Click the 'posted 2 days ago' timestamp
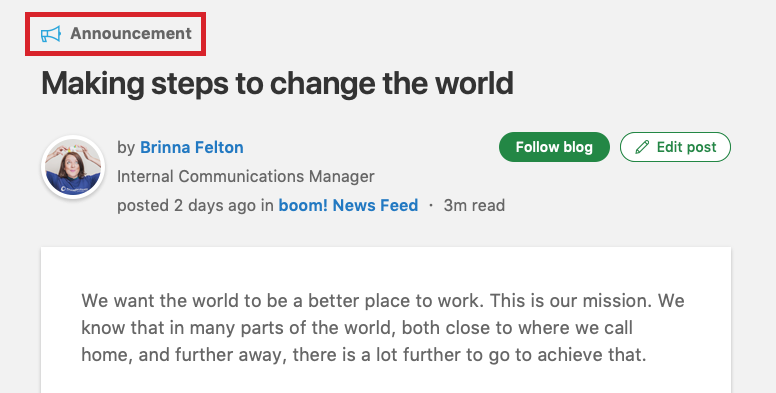Image resolution: width=776 pixels, height=393 pixels. click(x=187, y=205)
